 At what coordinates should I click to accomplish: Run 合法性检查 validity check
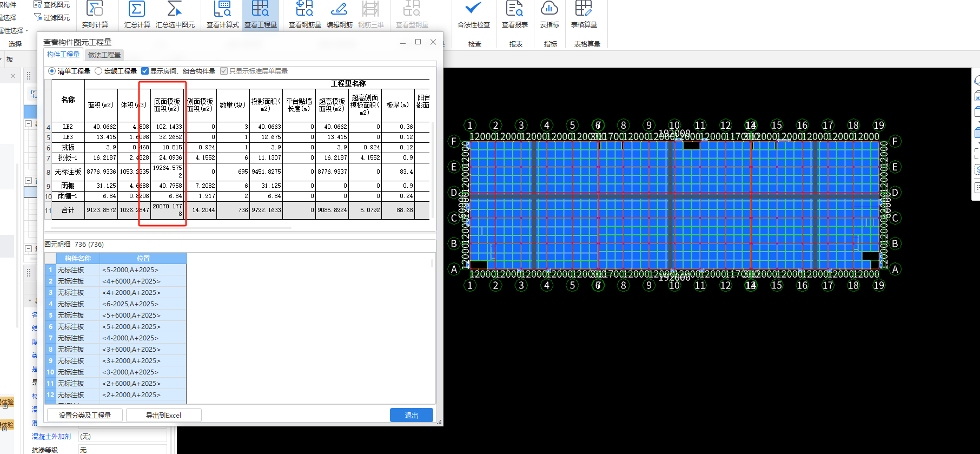coord(473,15)
